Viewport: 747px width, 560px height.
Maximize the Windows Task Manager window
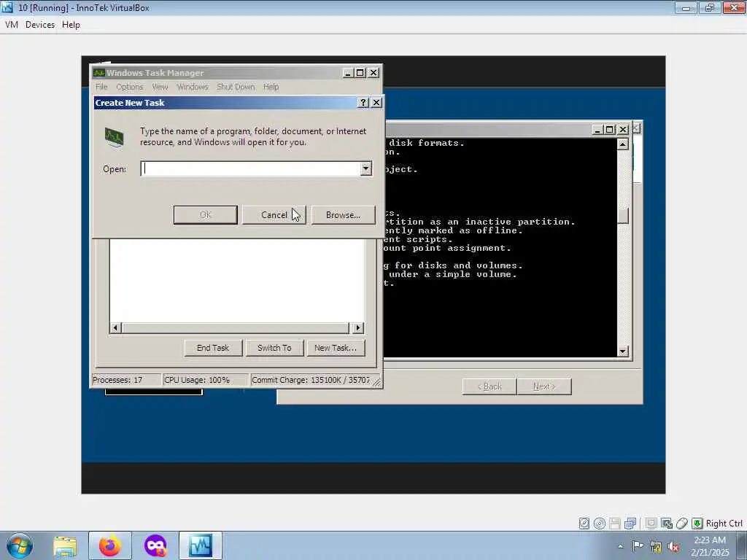[360, 73]
